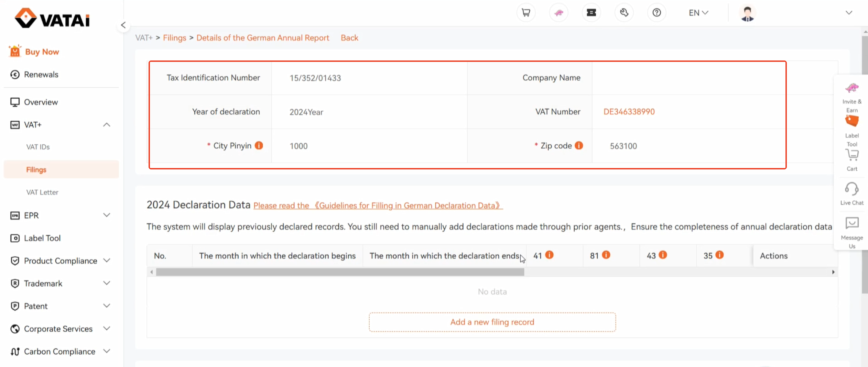The width and height of the screenshot is (868, 367).
Task: Click the pink chameleon icon in top bar
Action: [559, 13]
